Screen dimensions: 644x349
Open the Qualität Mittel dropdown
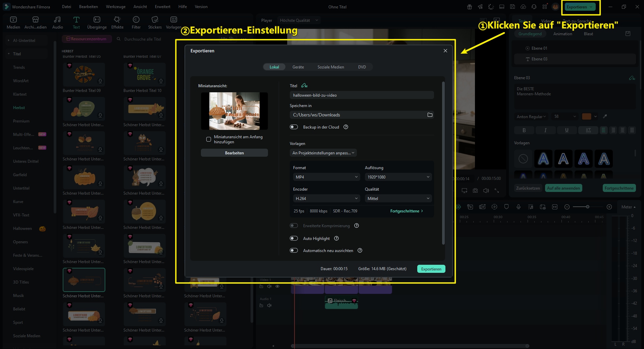pos(398,198)
